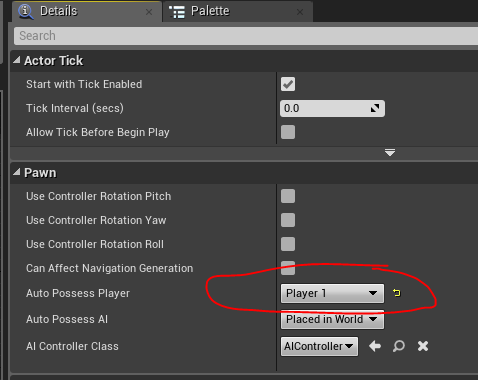Disable Start with Tick Enabled checkbox
478x380 pixels.
tap(288, 84)
